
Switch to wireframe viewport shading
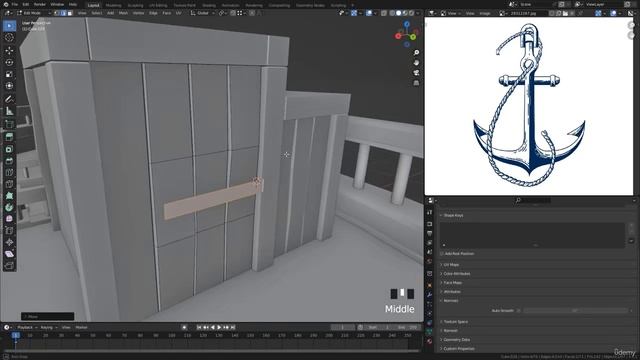click(x=392, y=13)
